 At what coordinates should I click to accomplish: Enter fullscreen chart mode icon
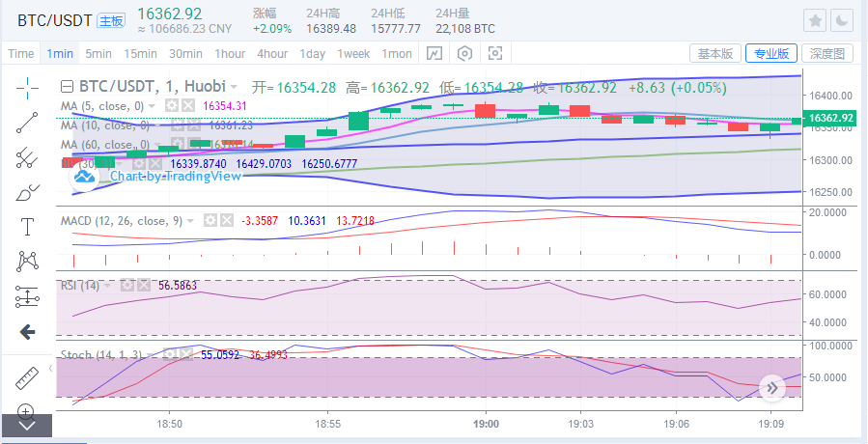coord(495,54)
